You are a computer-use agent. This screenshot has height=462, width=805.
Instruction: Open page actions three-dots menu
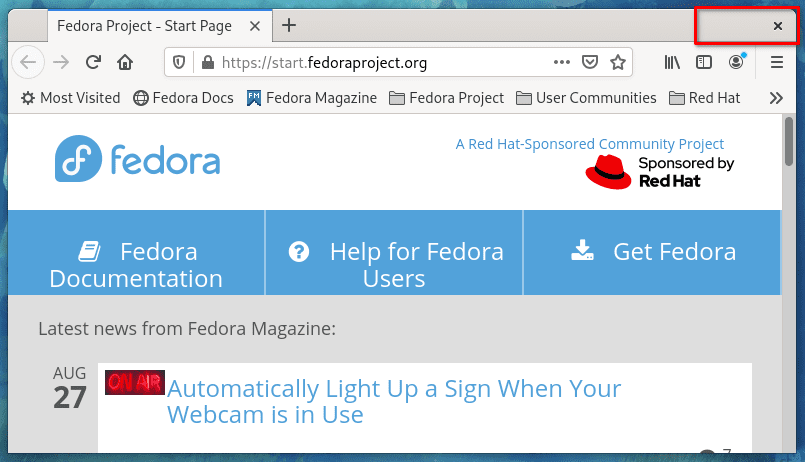562,63
